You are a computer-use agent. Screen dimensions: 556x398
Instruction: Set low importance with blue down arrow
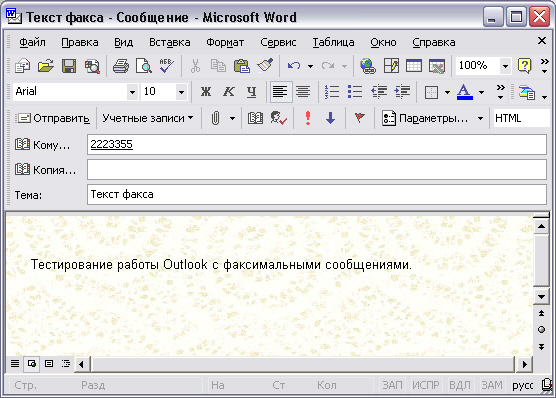pyautogui.click(x=330, y=118)
